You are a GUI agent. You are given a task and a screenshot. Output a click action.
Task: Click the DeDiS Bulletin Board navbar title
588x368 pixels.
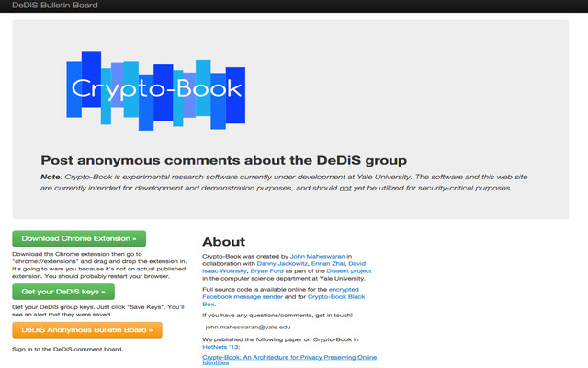pyautogui.click(x=55, y=6)
